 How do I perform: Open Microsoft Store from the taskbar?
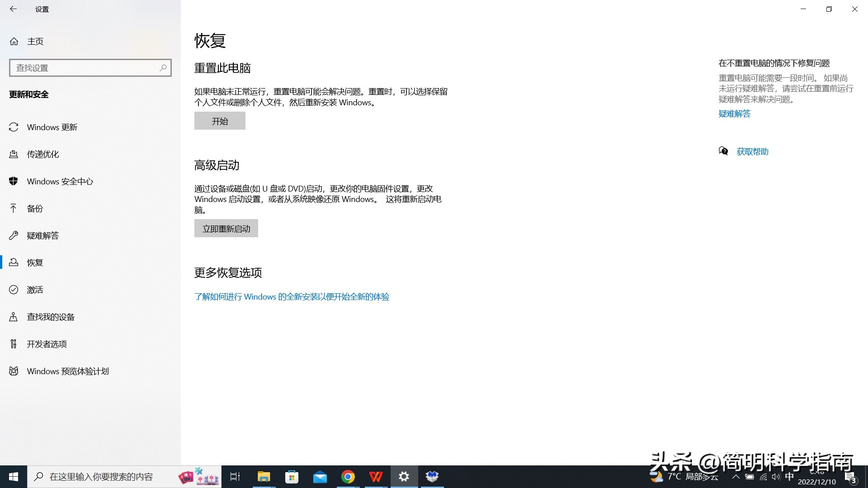pos(292,476)
